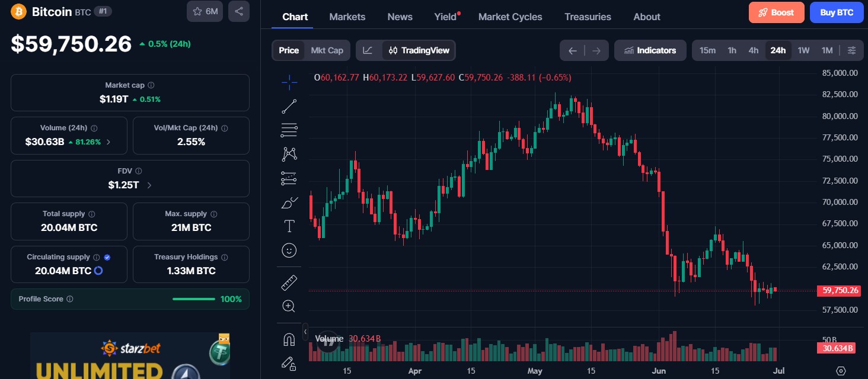This screenshot has width=868, height=379.
Task: Open the Indicators menu
Action: click(650, 50)
